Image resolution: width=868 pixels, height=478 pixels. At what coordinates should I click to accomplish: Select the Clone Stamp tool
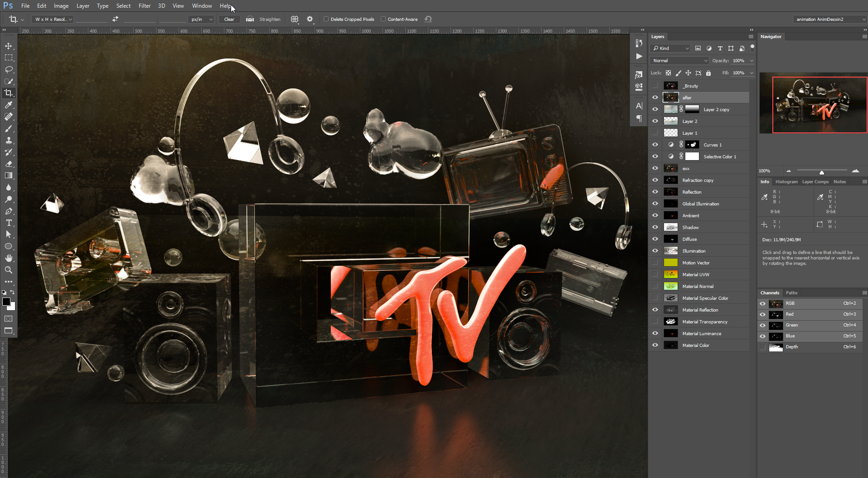[x=9, y=141]
